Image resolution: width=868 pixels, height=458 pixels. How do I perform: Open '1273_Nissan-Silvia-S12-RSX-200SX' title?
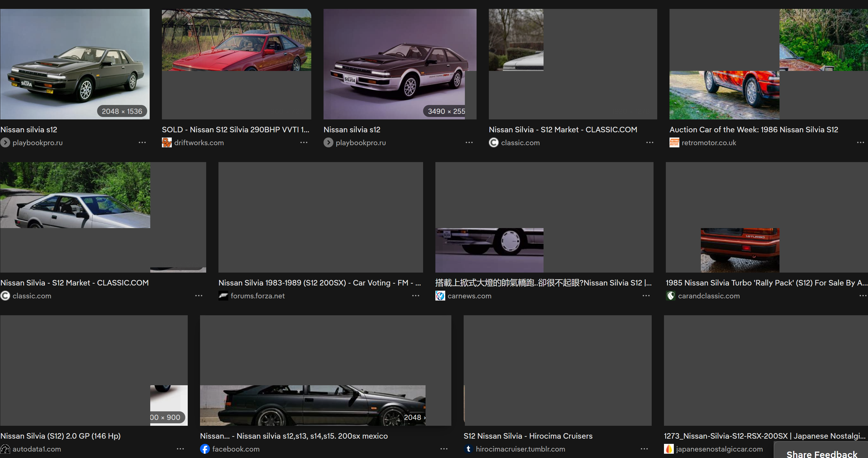coord(764,436)
